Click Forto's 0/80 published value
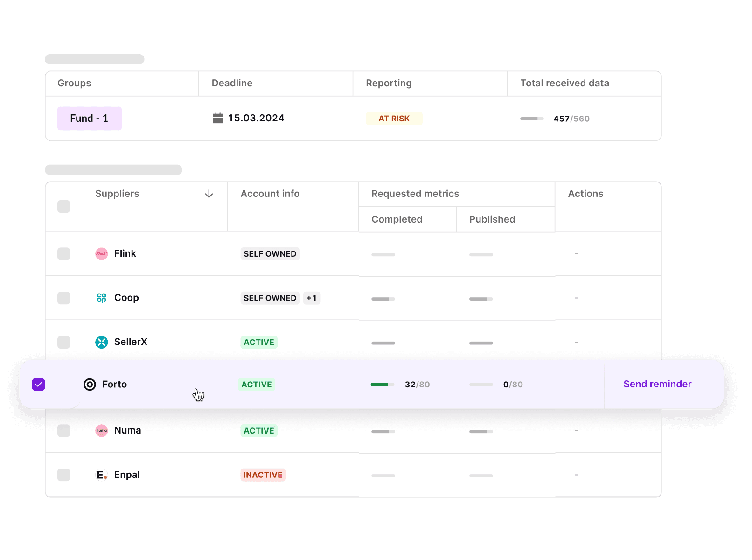752x560 pixels. pos(513,385)
